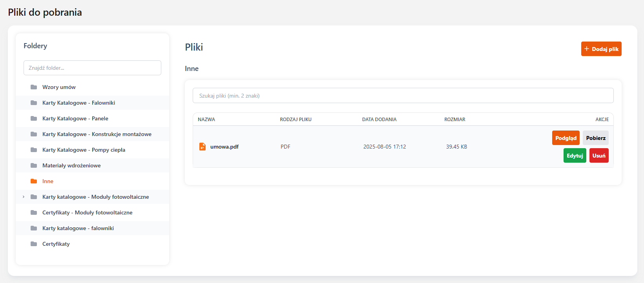Viewport: 644px width, 283px height.
Task: Focus the Znajdź folder search field
Action: [x=92, y=68]
